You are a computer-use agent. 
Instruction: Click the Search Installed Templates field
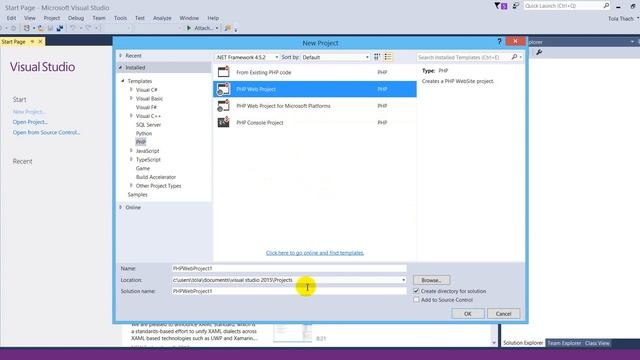(x=464, y=57)
